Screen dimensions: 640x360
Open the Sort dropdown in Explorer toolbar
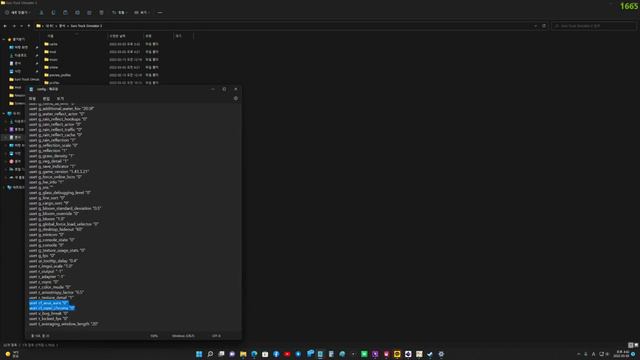pyautogui.click(x=119, y=13)
